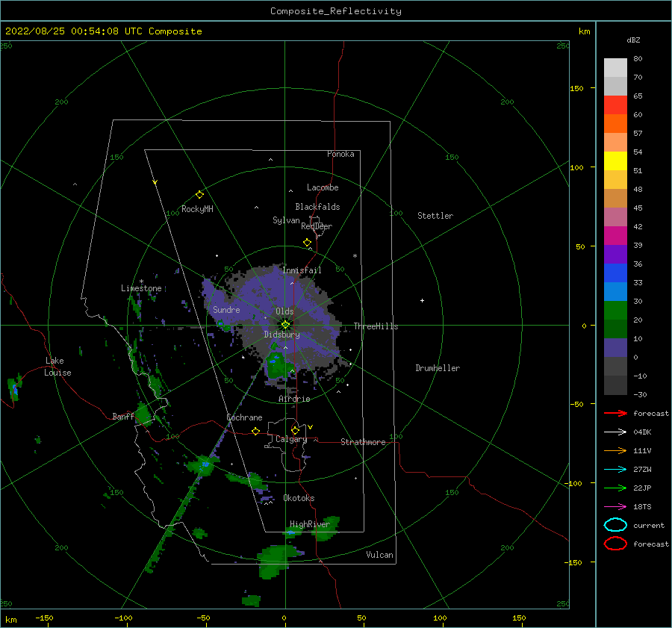Pick the red 60–65 dBZ swatch
672x628 pixels.
coord(615,105)
